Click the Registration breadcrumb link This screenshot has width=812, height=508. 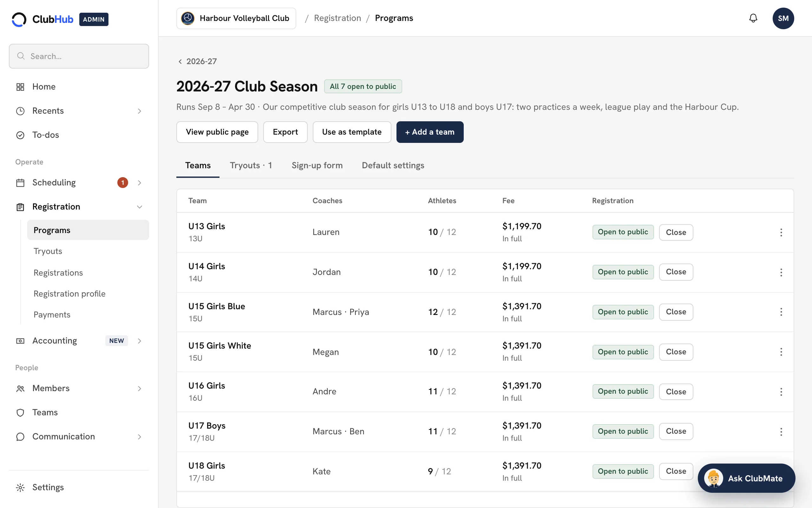pos(337,18)
